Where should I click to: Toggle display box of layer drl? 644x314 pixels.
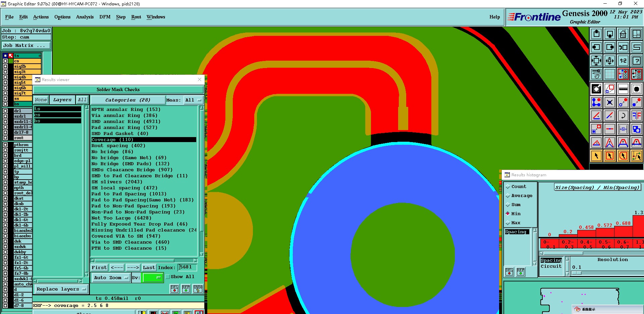[x=5, y=111]
